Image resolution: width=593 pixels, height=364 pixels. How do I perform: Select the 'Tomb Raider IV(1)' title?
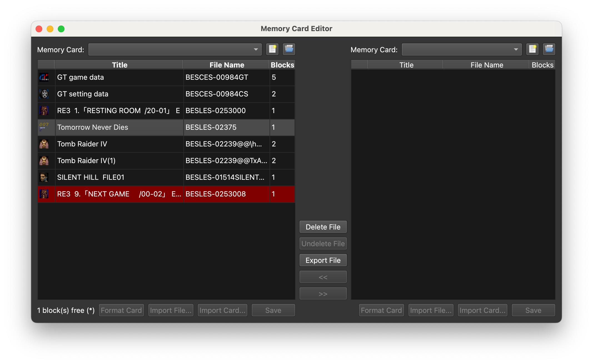point(86,161)
